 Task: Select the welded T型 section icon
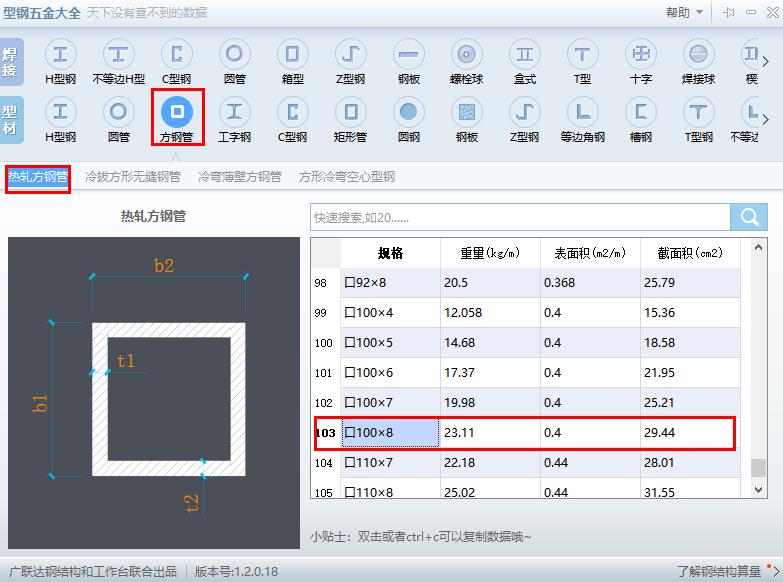582,54
